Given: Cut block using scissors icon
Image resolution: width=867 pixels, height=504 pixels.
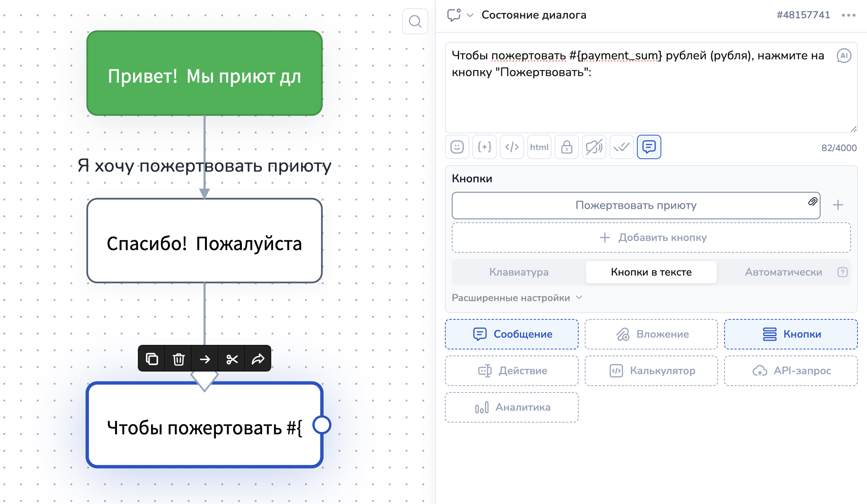Looking at the screenshot, I should point(232,359).
